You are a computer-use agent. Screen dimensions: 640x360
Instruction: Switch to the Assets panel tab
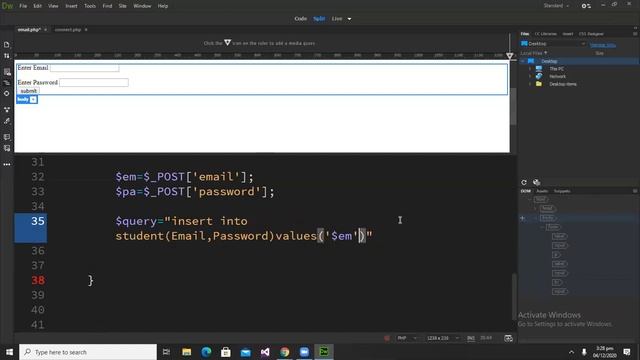[x=542, y=191]
